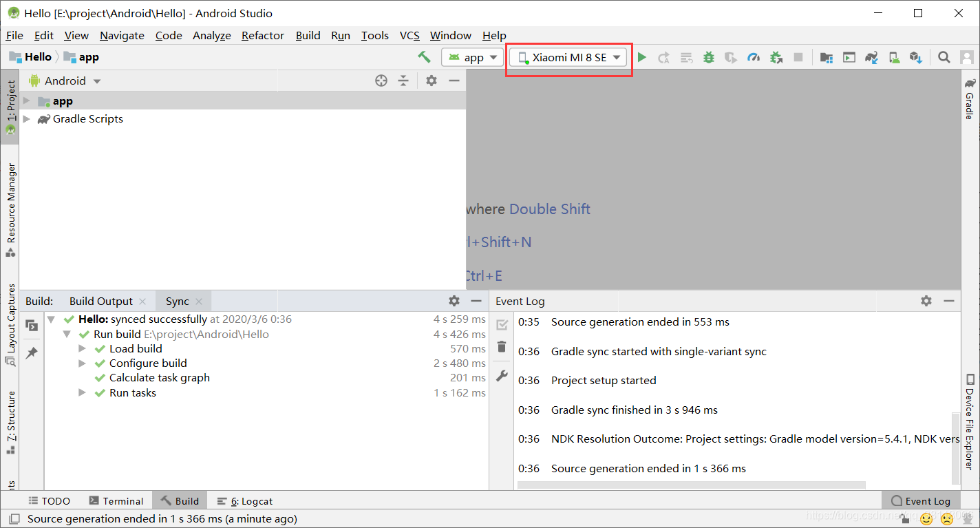Expand the Load build node

[x=83, y=349]
